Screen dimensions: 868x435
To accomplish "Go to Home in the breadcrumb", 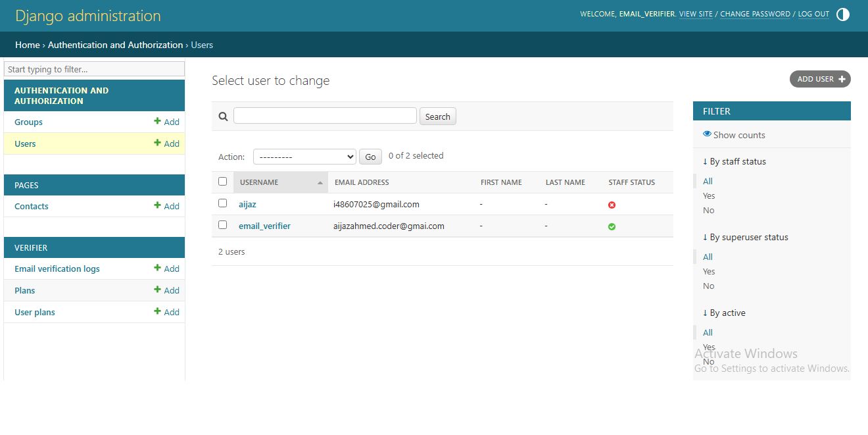I will point(28,45).
